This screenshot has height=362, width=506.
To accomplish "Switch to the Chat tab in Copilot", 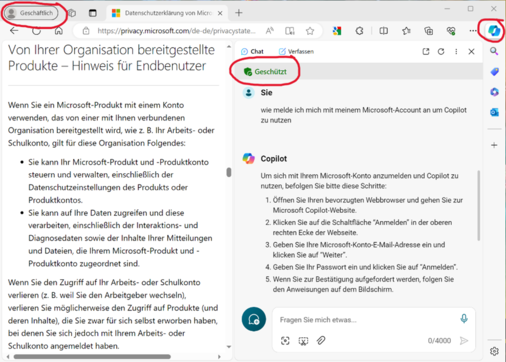I will pos(252,51).
